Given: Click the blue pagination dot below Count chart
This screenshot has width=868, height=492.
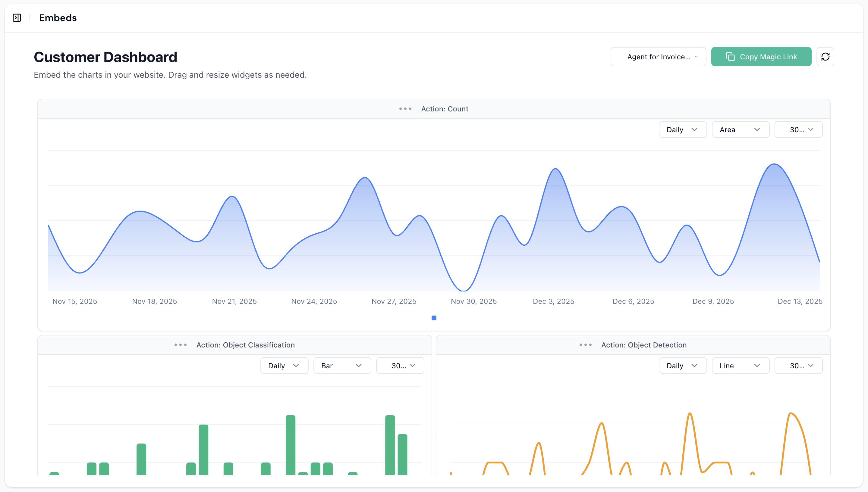Looking at the screenshot, I should (434, 318).
